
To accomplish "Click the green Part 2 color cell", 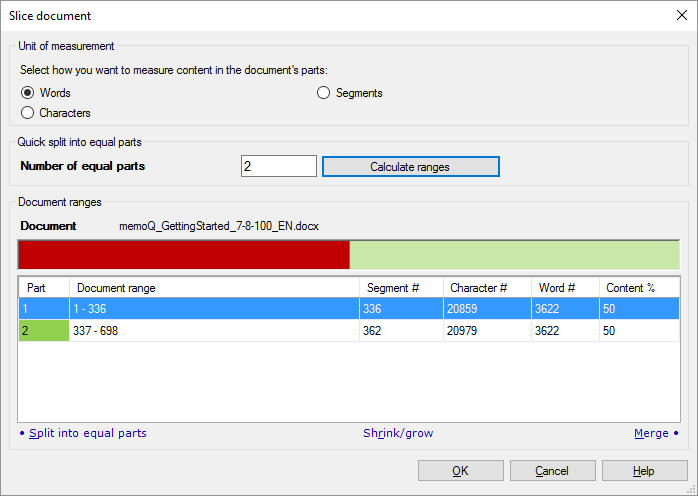I will pyautogui.click(x=43, y=331).
